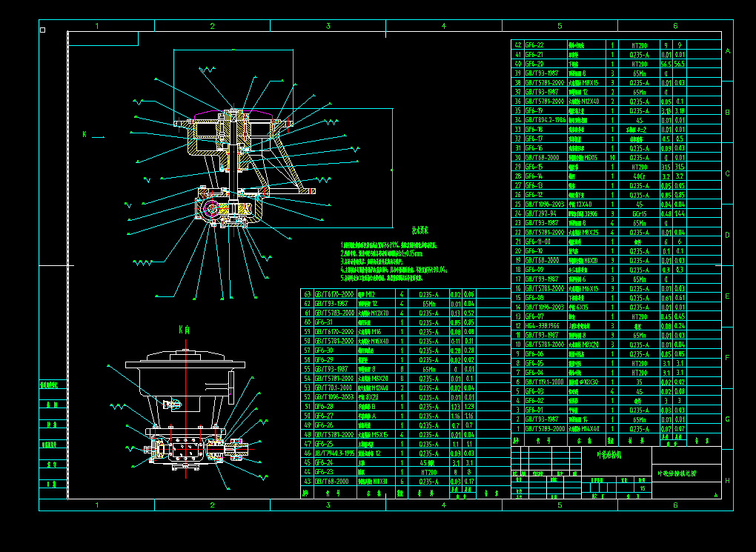Select the GF6-24 part code
The width and height of the screenshot is (756, 552).
click(323, 462)
